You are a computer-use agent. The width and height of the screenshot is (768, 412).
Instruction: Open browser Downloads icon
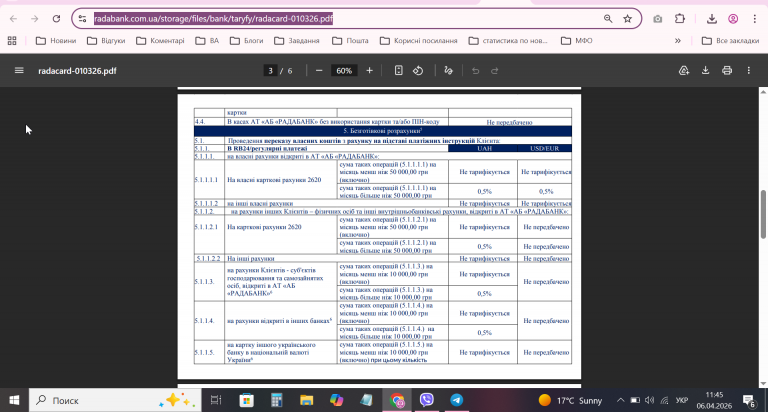712,19
